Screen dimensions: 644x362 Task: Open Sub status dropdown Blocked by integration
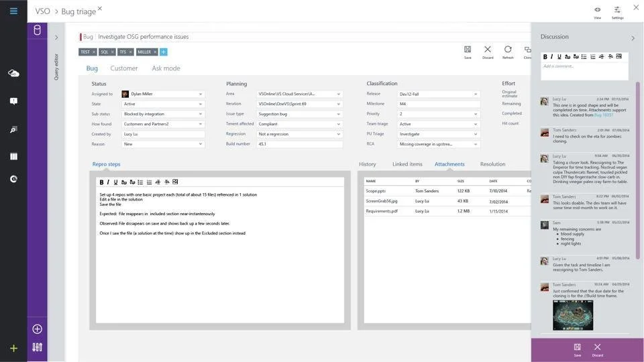[162, 114]
